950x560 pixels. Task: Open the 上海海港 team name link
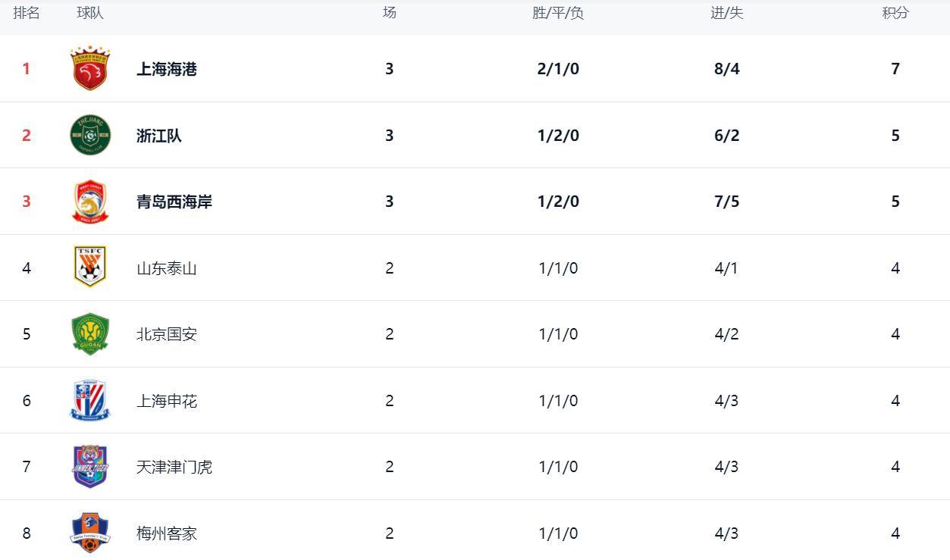click(x=167, y=69)
